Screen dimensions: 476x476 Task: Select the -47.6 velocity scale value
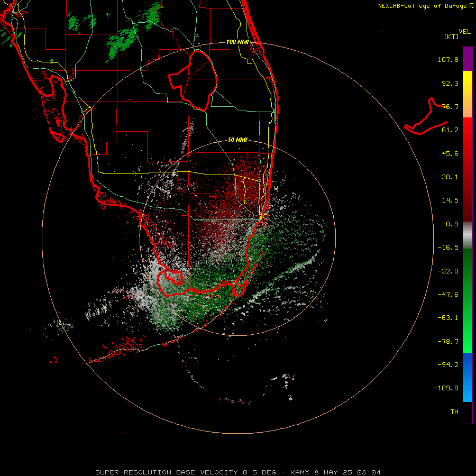pyautogui.click(x=448, y=295)
